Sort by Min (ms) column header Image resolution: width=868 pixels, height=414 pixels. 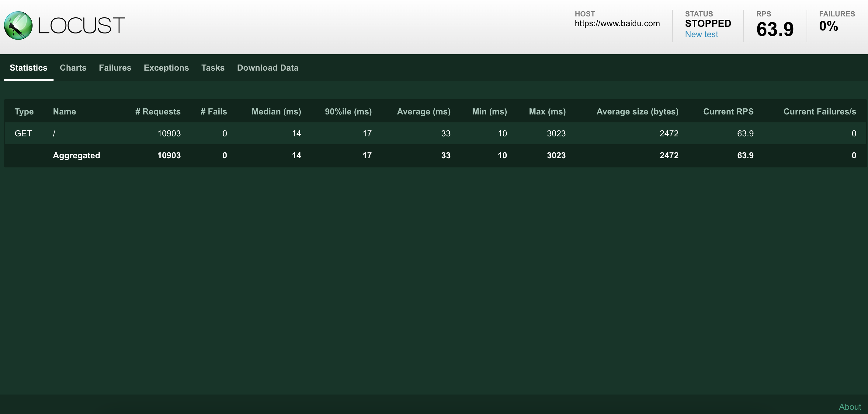[x=489, y=112]
